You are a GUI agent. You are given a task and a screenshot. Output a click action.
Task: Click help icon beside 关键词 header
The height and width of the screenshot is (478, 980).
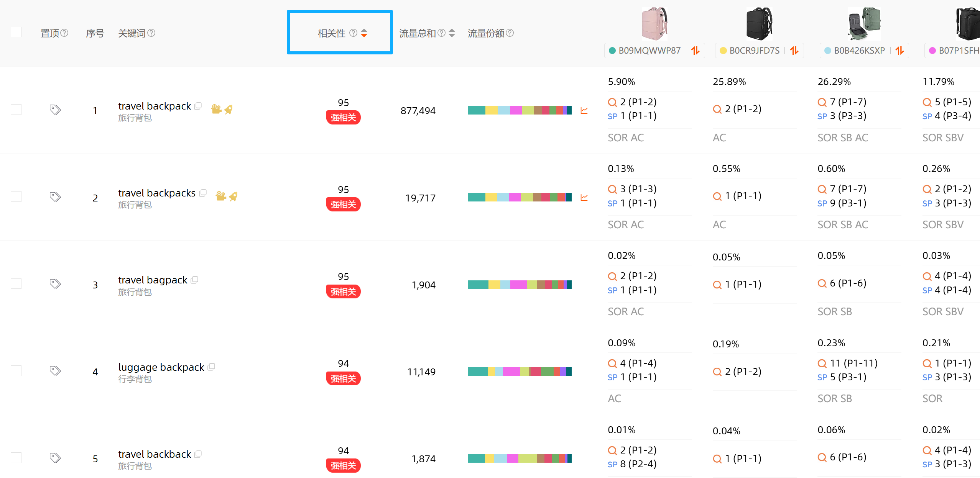click(151, 33)
